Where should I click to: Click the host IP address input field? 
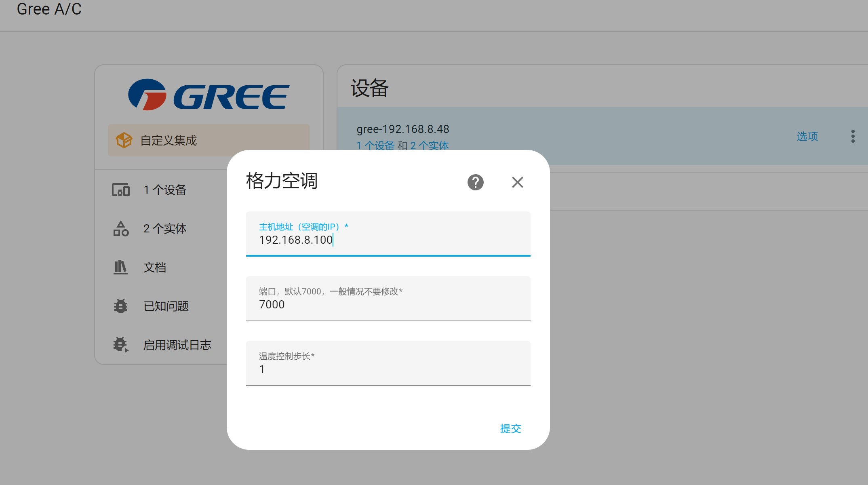pyautogui.click(x=387, y=240)
